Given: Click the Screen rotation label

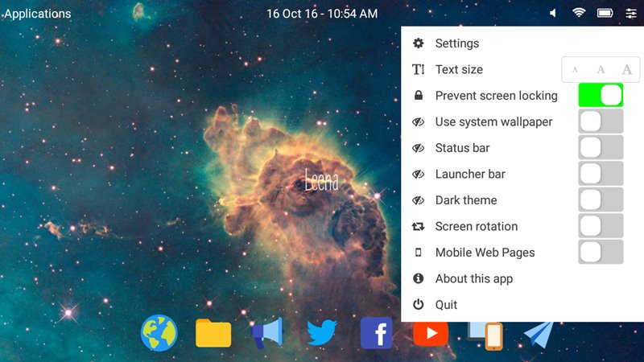Looking at the screenshot, I should coord(477,226).
